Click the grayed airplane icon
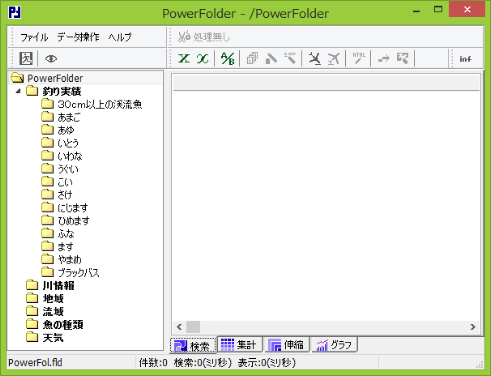Screen dimensions: 491x376 pos(333,59)
